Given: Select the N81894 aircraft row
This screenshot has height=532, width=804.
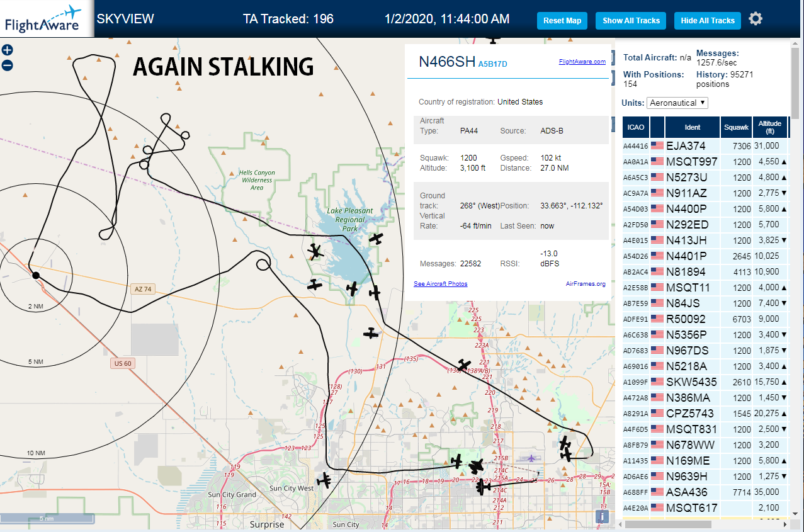Looking at the screenshot, I should tap(706, 271).
